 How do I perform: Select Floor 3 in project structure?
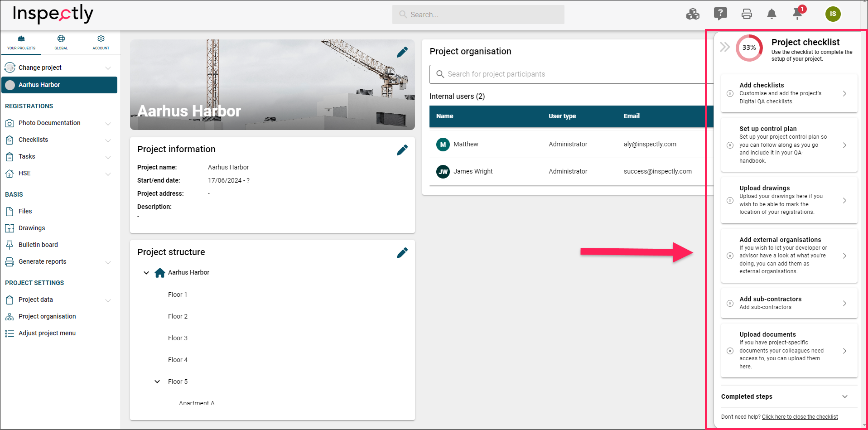178,338
